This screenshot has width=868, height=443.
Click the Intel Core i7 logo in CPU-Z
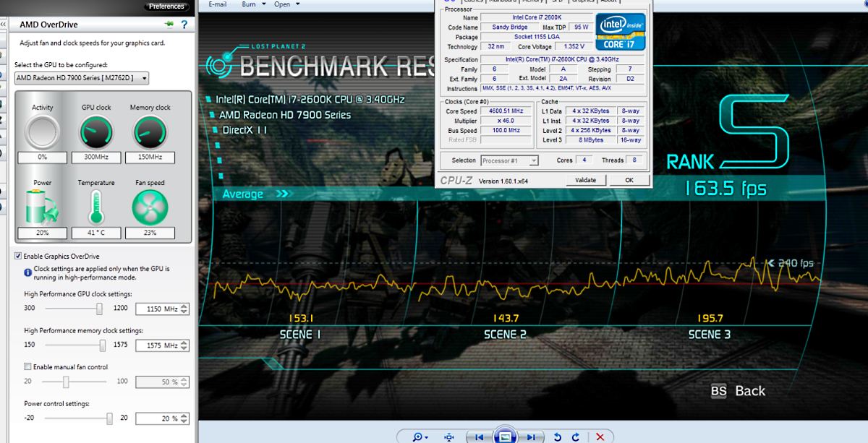pyautogui.click(x=620, y=31)
